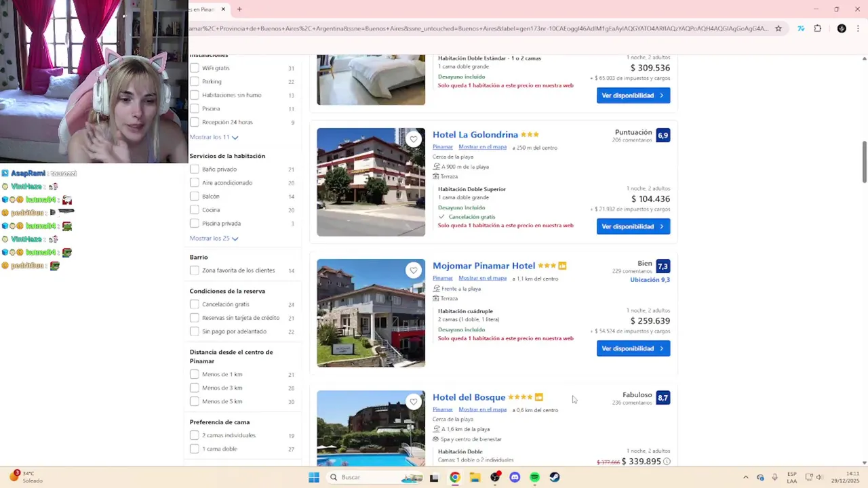
Task: Open OBS Studio from the taskbar
Action: point(495,477)
